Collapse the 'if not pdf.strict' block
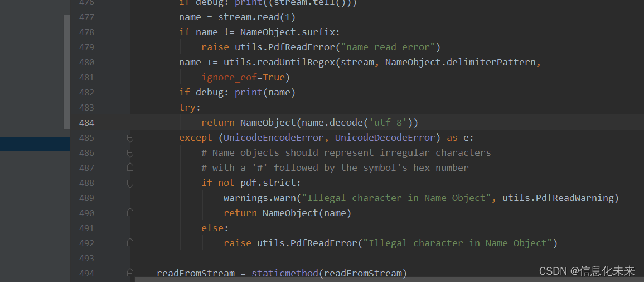 pyautogui.click(x=130, y=183)
